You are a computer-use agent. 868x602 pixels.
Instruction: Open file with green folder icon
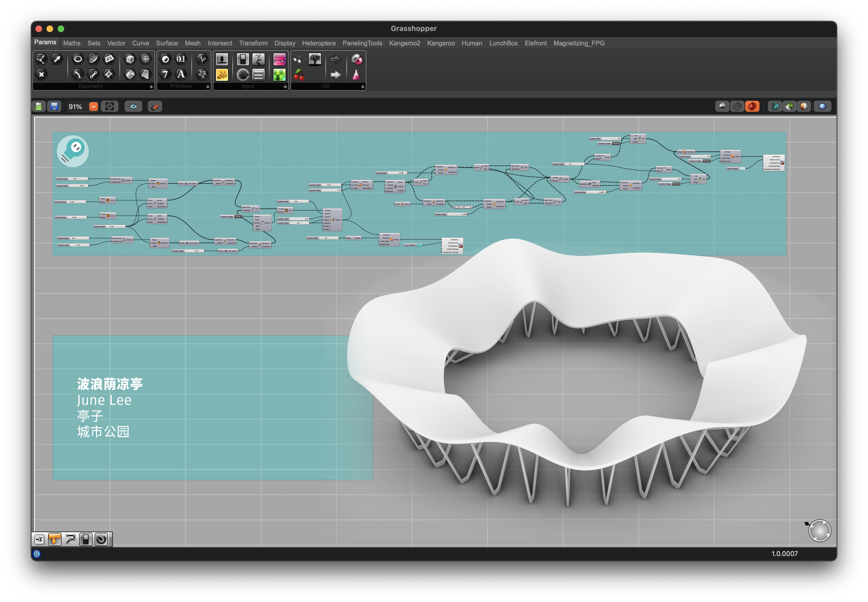pyautogui.click(x=39, y=107)
